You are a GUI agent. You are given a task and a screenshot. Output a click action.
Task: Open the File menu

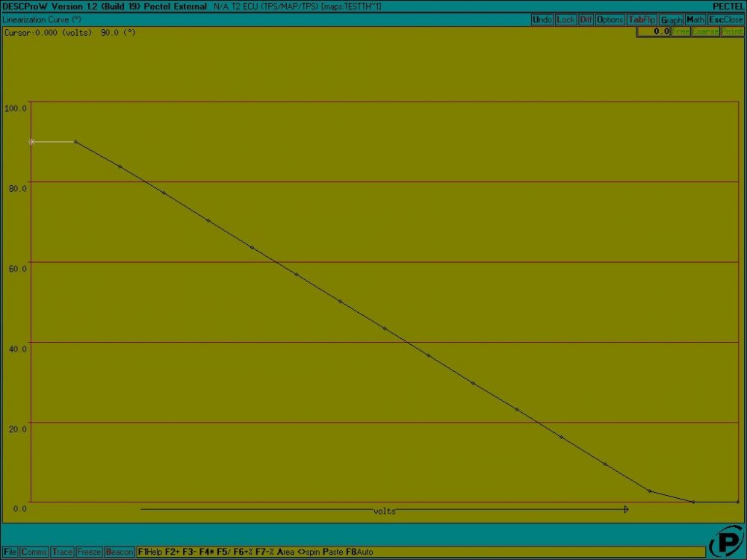10,552
